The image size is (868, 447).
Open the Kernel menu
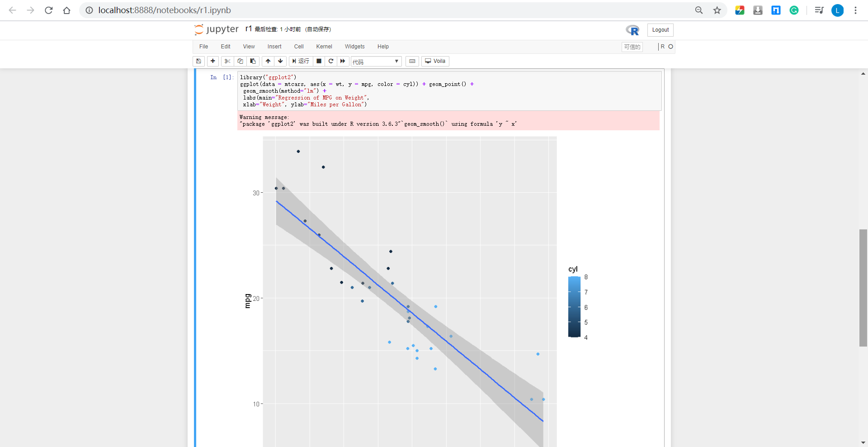coord(324,47)
